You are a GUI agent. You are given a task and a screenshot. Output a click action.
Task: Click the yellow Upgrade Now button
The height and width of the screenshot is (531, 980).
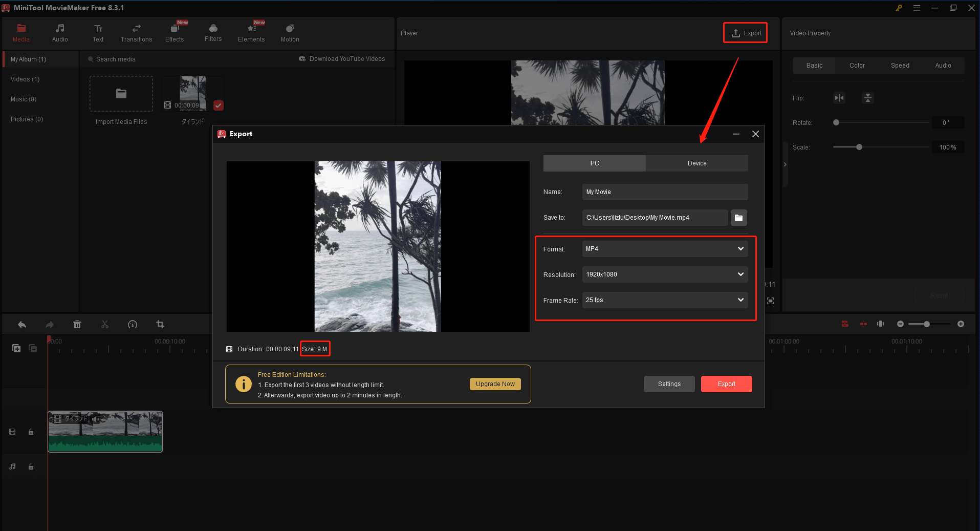tap(495, 384)
